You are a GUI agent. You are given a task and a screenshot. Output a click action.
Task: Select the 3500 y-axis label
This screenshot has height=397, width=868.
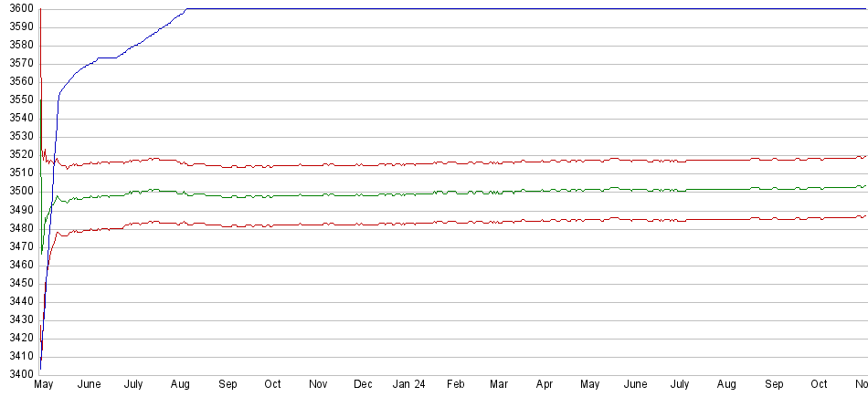pyautogui.click(x=18, y=192)
